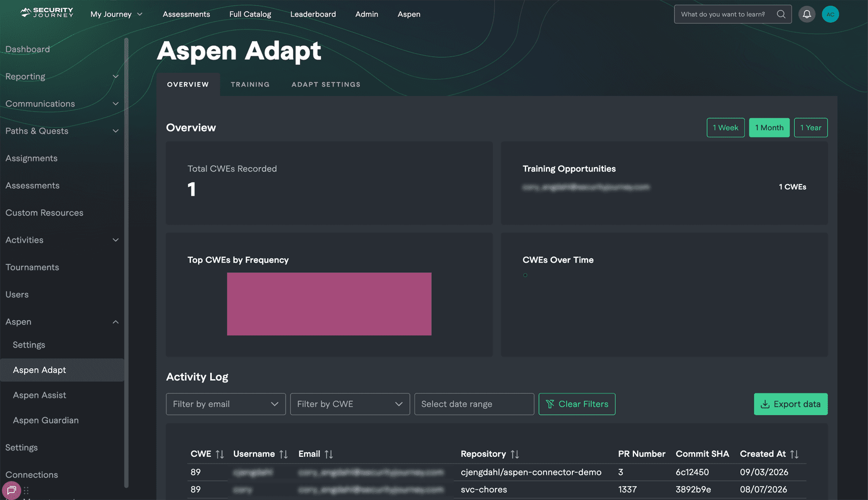The image size is (868, 500).
Task: Expand the Paths & Quests section
Action: point(62,131)
